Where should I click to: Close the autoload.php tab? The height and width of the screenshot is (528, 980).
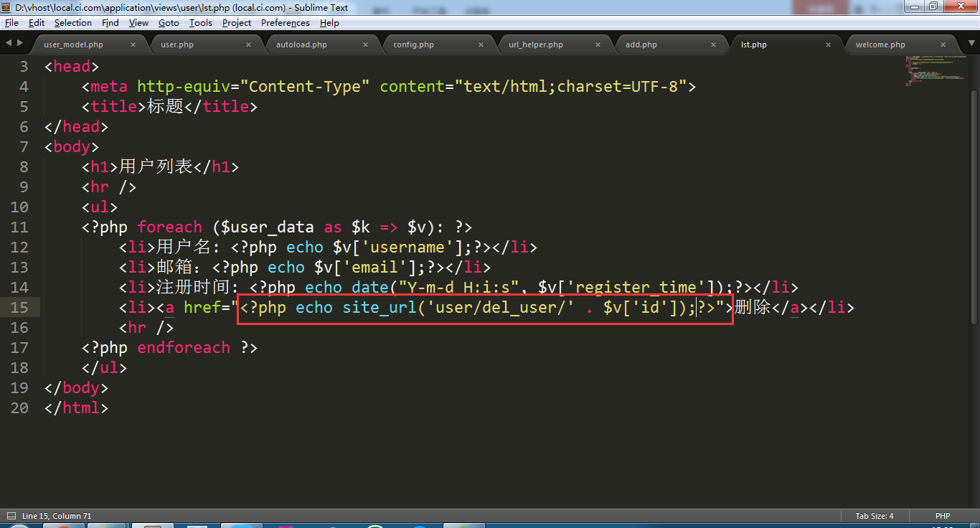coord(365,44)
